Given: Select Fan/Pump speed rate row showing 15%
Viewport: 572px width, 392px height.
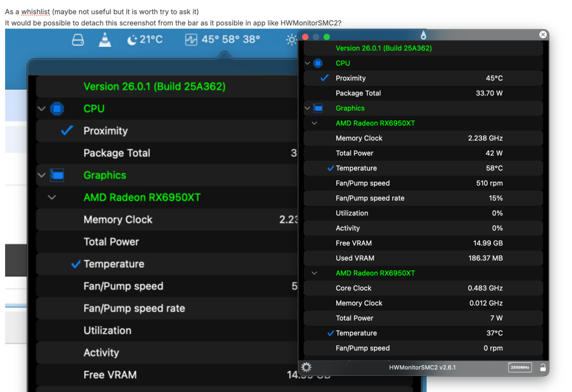Looking at the screenshot, I should tap(423, 198).
